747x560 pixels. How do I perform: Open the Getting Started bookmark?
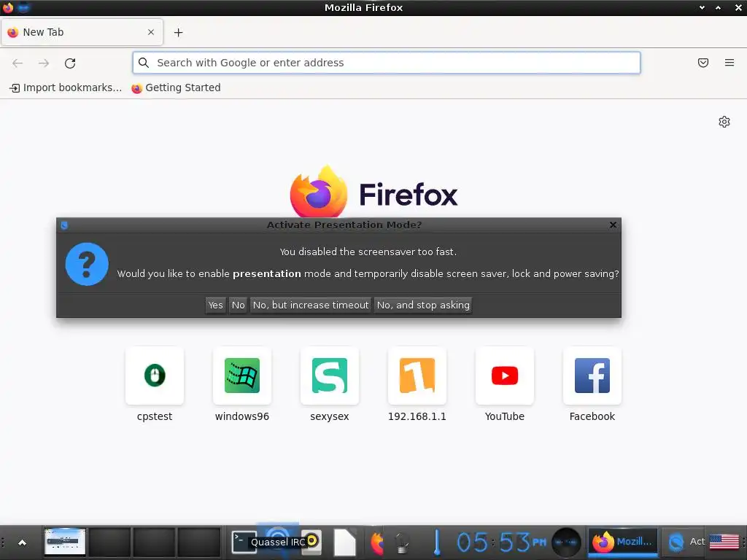tap(176, 87)
